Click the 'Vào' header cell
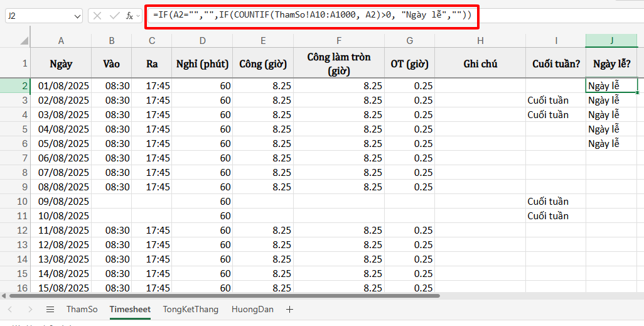Screen dimensions: 644x326 click(x=111, y=63)
